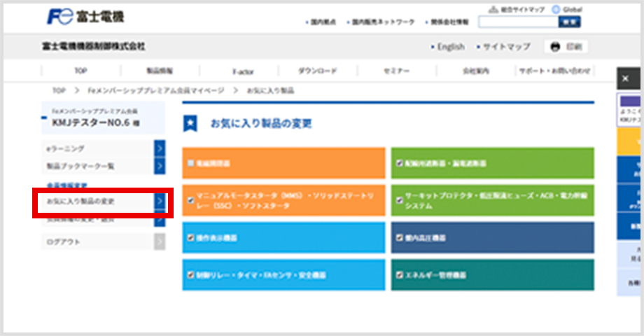Open the セミナー navigation menu
The image size is (644, 336).
396,71
